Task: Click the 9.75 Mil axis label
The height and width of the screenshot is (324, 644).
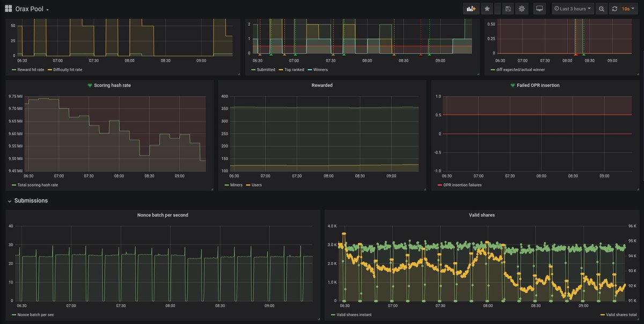Action: click(15, 96)
